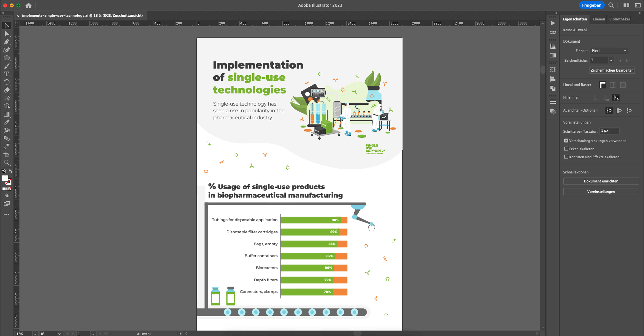This screenshot has width=644, height=336.
Task: Open the search icon in title bar
Action: (x=611, y=5)
